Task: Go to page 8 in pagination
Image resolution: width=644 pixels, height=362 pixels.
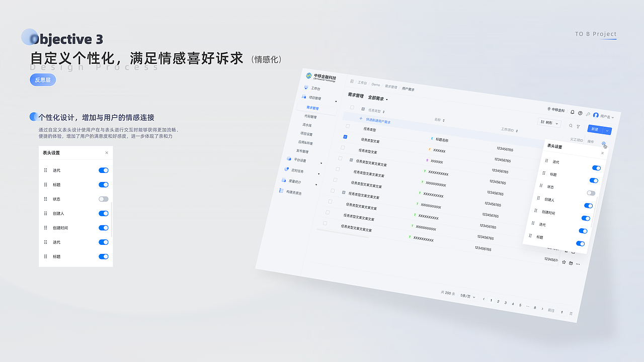Action: click(x=535, y=307)
